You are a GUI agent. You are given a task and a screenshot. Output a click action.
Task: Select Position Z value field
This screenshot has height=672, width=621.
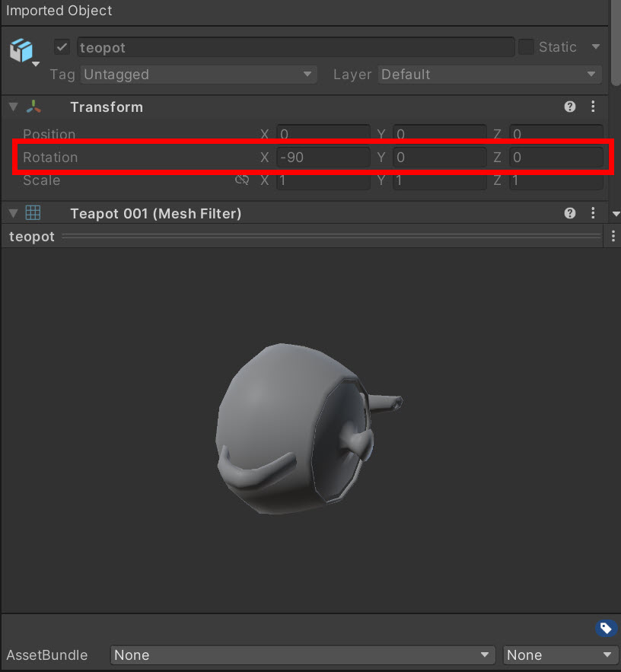556,133
